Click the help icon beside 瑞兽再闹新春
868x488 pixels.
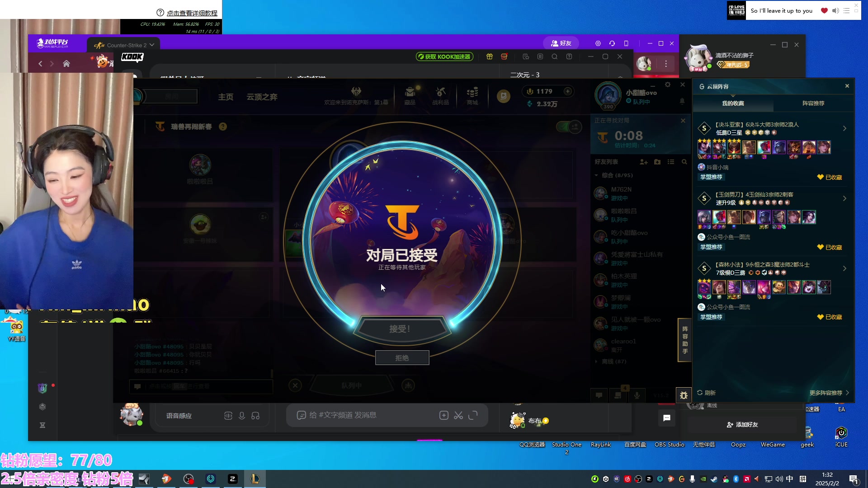pos(223,127)
